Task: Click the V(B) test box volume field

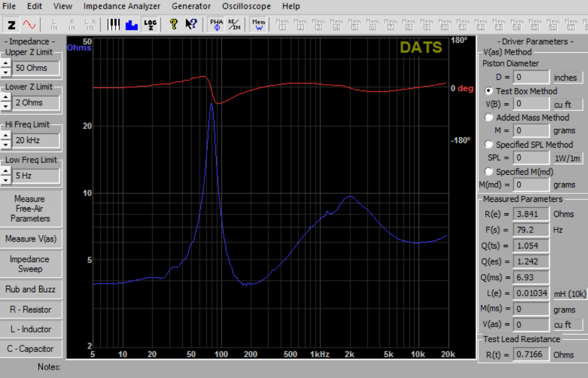Action: 531,103
